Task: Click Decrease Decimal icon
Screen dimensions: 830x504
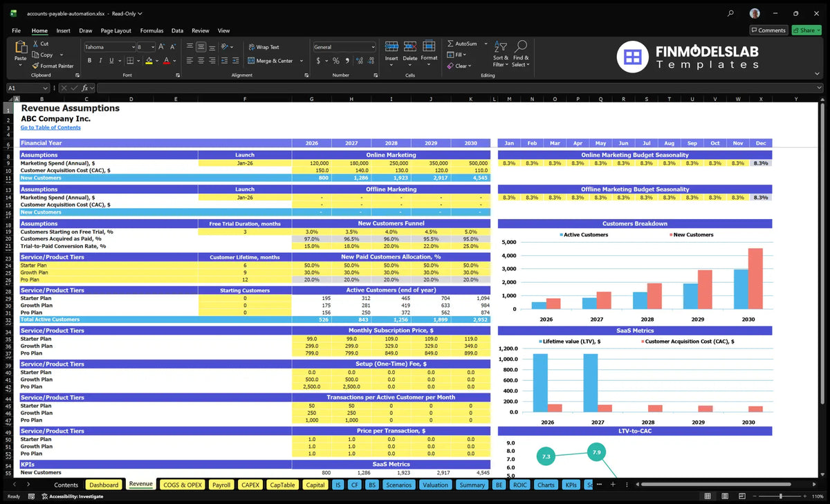Action: click(369, 61)
